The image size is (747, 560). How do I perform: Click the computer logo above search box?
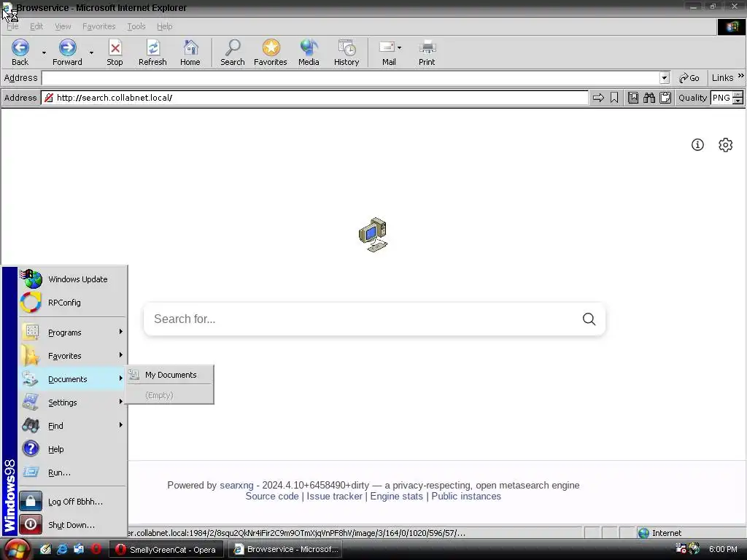click(x=373, y=234)
